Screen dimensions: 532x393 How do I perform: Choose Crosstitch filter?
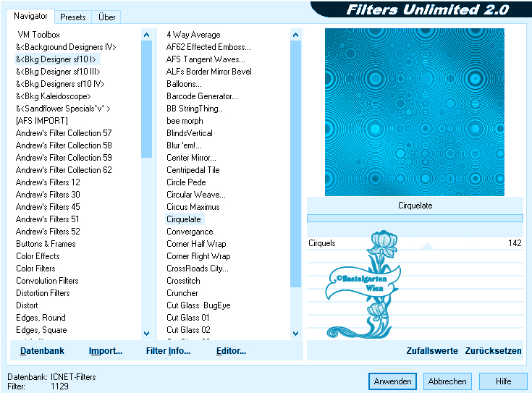coord(183,281)
